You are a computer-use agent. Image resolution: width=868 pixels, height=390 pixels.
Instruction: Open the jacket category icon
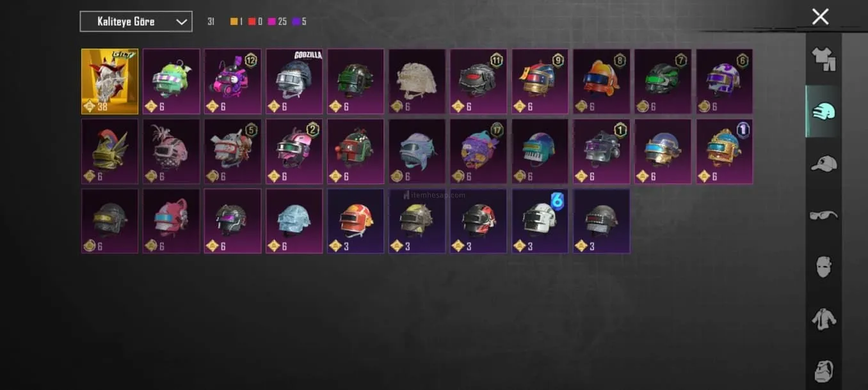tap(824, 318)
